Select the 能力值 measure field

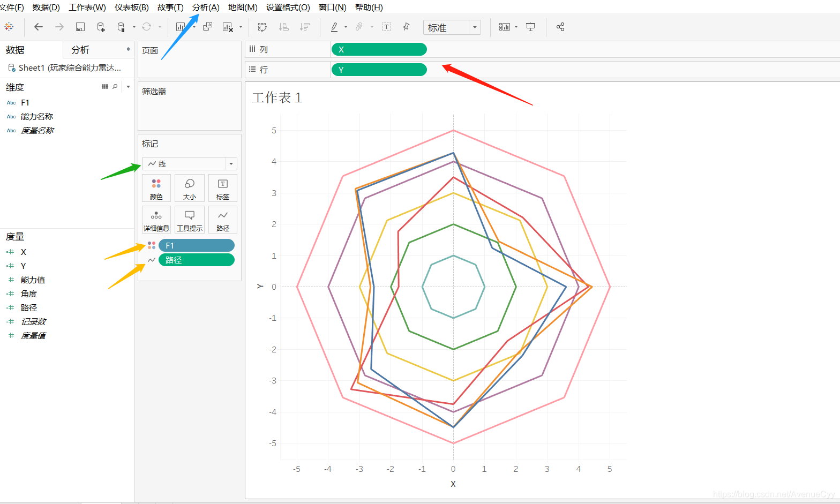33,280
